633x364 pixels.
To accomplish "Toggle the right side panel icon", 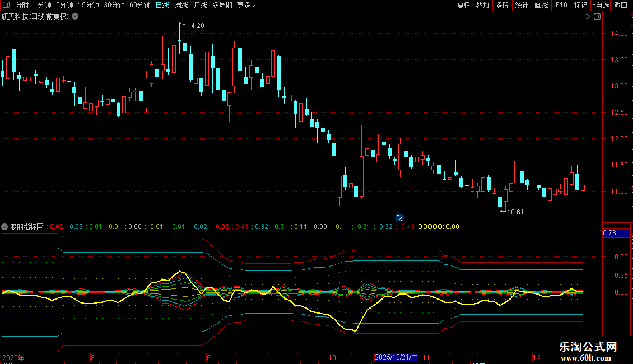I will click(x=597, y=17).
